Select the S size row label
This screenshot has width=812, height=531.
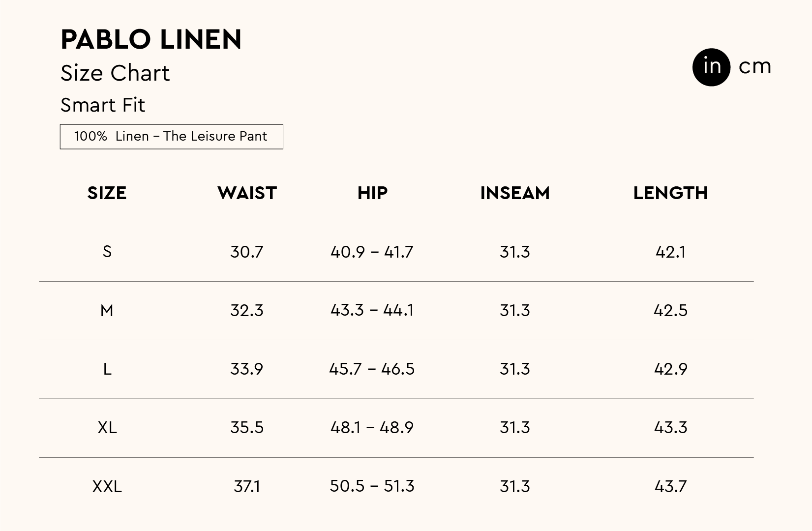pyautogui.click(x=107, y=252)
